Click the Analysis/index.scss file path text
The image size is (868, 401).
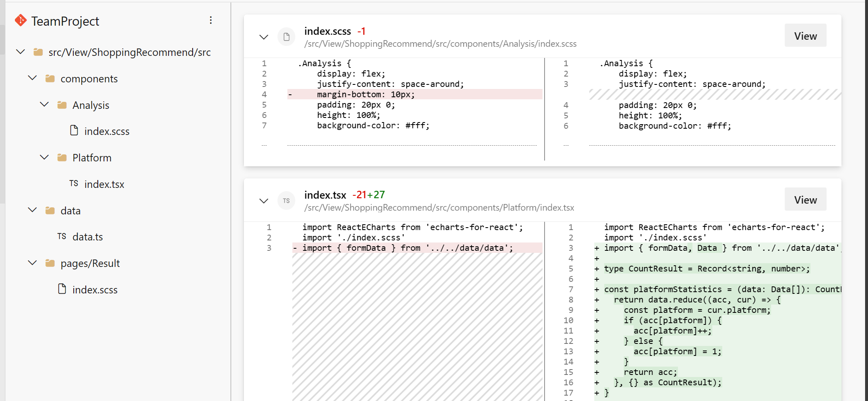point(440,44)
